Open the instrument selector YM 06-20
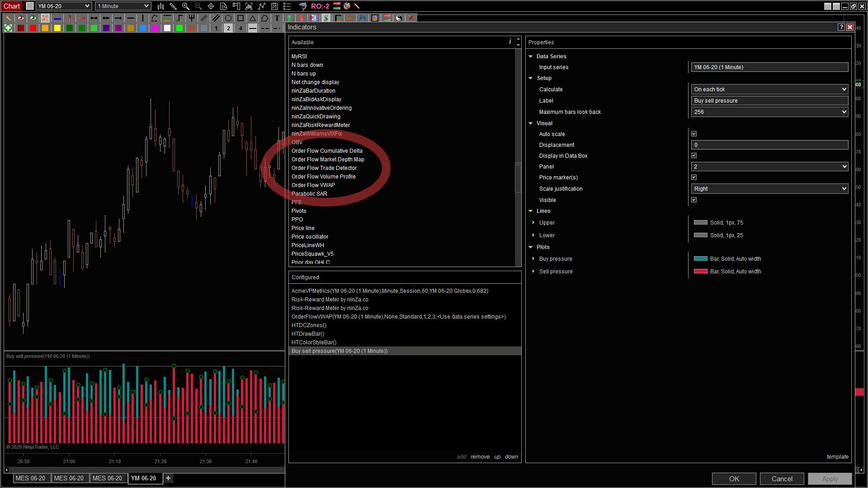This screenshot has width=868, height=488. [x=64, y=6]
